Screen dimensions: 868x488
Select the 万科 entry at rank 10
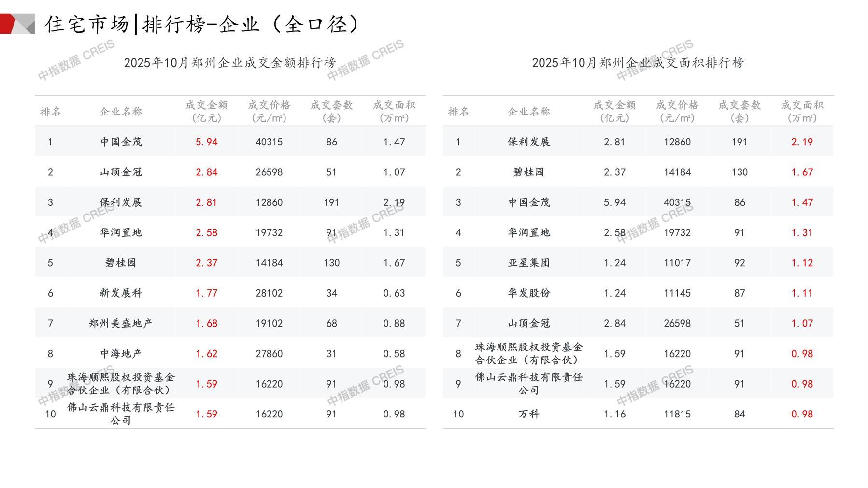529,414
